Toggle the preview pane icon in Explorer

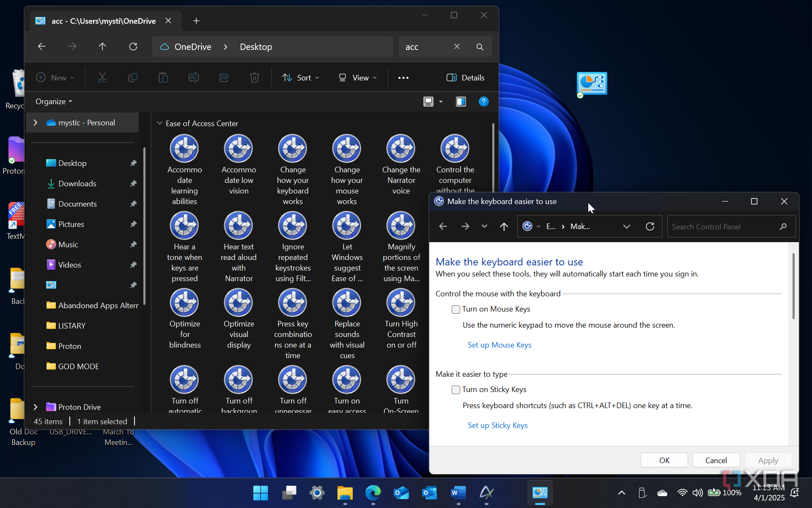click(x=461, y=102)
